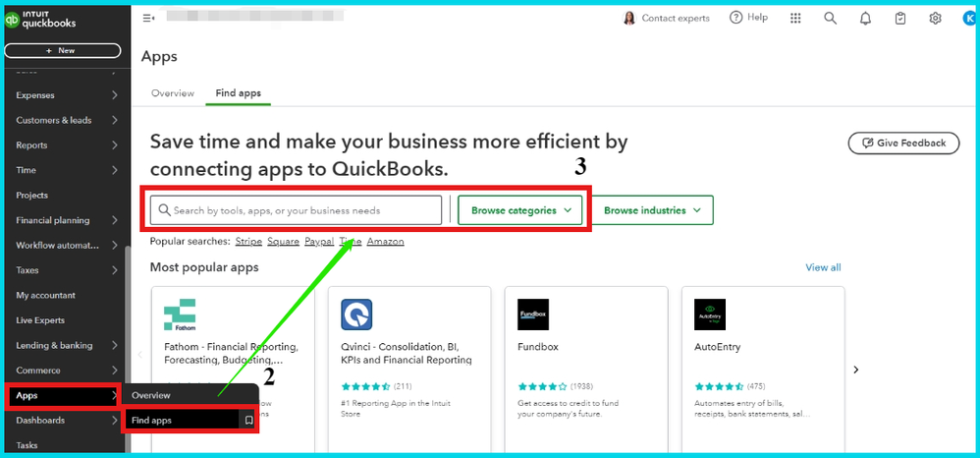Click the Square popular search link
This screenshot has height=458, width=980.
[x=283, y=242]
